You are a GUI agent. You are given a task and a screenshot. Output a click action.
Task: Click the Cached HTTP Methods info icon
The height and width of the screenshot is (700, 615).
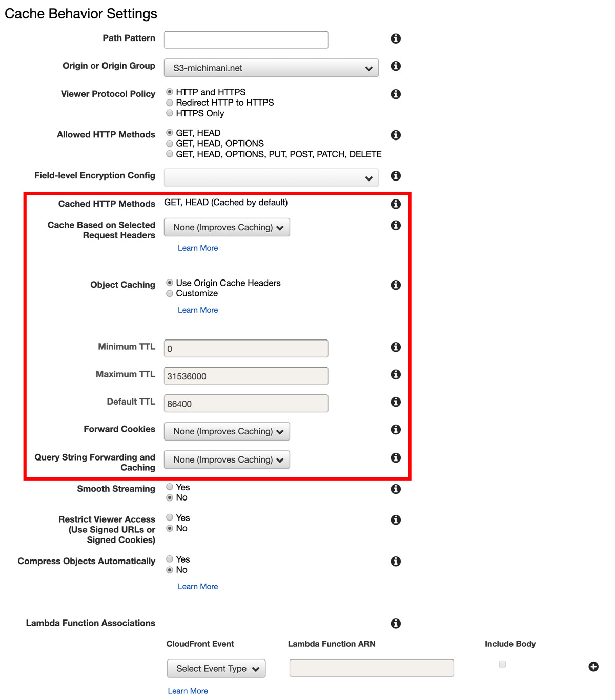pos(395,204)
